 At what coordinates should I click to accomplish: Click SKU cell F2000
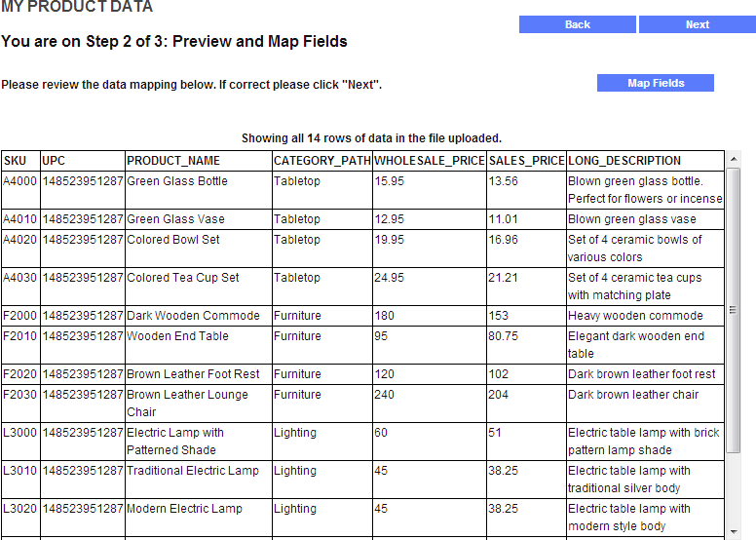tap(19, 316)
